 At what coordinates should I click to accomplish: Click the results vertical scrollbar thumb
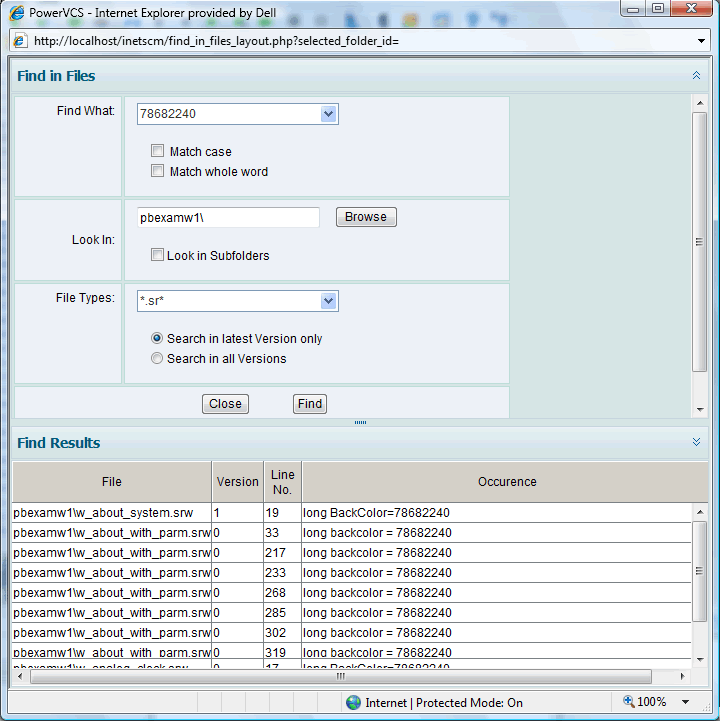point(699,571)
